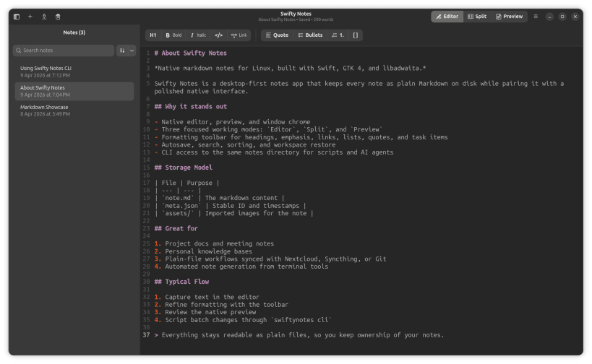Insert a Quote block
Viewport: 592px width, 364px height.
[x=277, y=35]
